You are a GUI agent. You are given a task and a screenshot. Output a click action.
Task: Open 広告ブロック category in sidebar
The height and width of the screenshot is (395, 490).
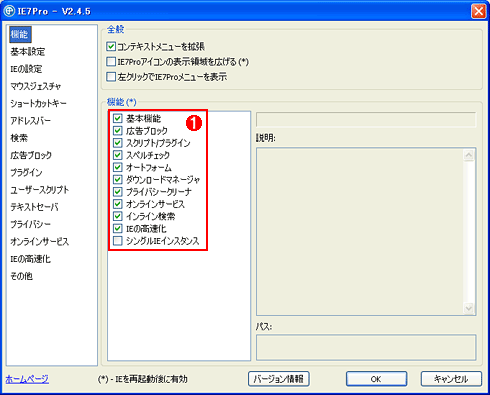coord(31,155)
